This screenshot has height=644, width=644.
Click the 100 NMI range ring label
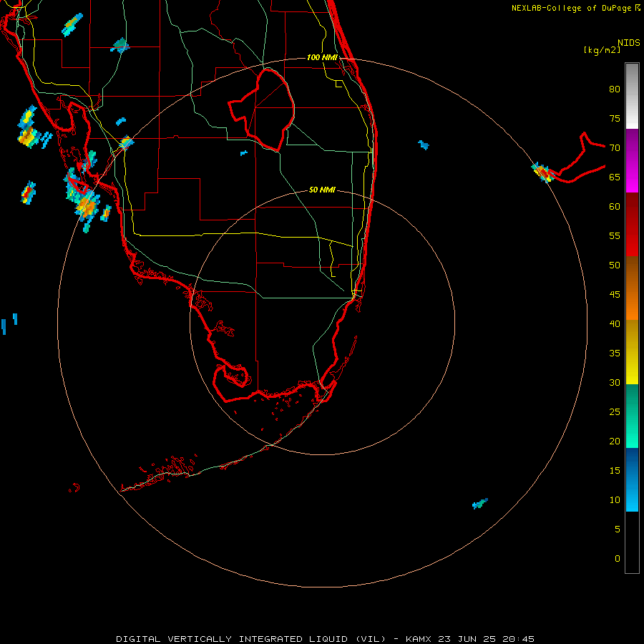coord(322,57)
